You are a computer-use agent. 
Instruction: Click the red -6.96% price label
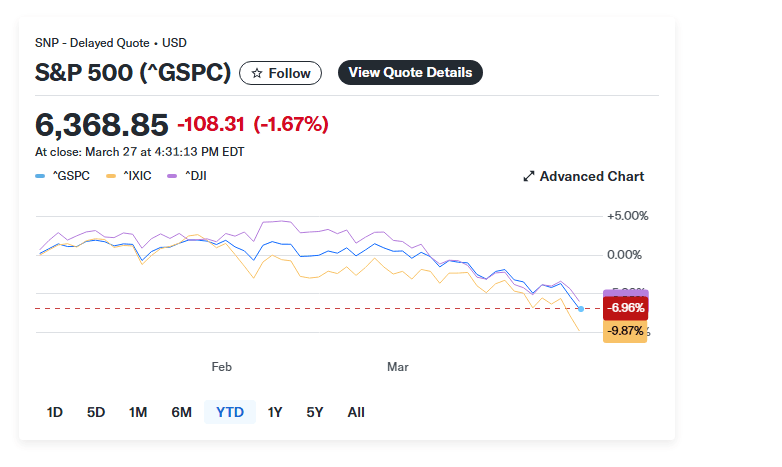[x=626, y=308]
